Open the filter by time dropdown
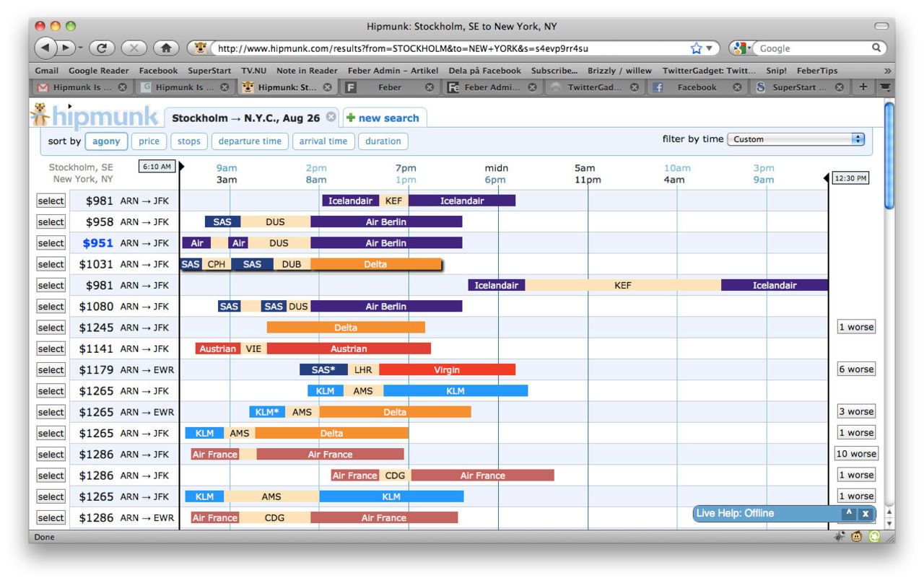The height and width of the screenshot is (583, 924). coord(796,139)
